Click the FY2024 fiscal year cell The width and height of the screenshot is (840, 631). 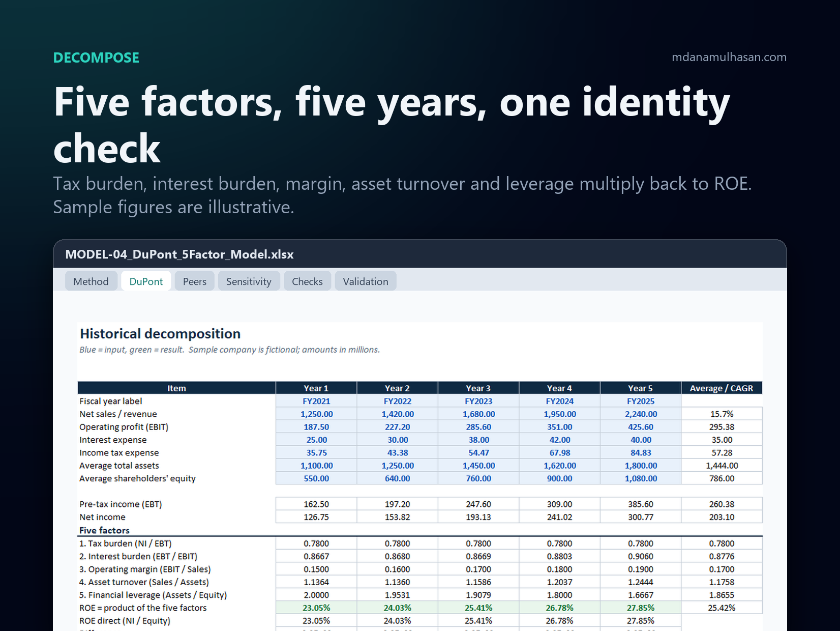[560, 401]
